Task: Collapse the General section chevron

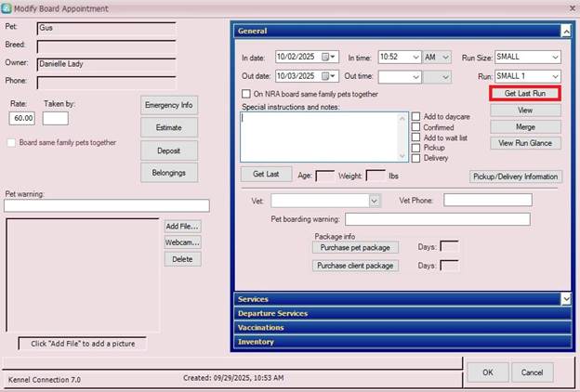Action: click(x=565, y=31)
